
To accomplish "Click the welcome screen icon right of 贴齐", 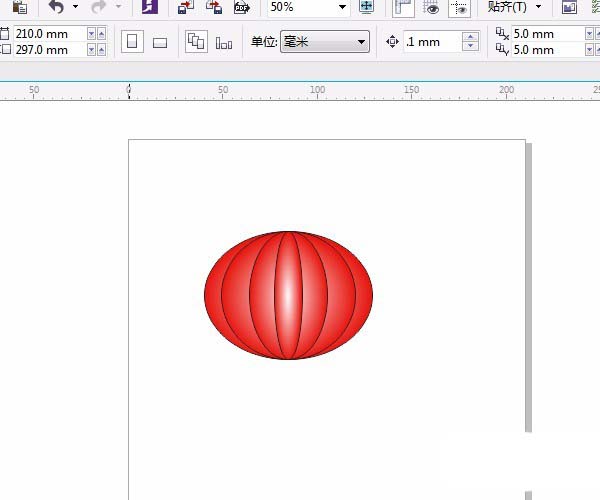I will (569, 7).
